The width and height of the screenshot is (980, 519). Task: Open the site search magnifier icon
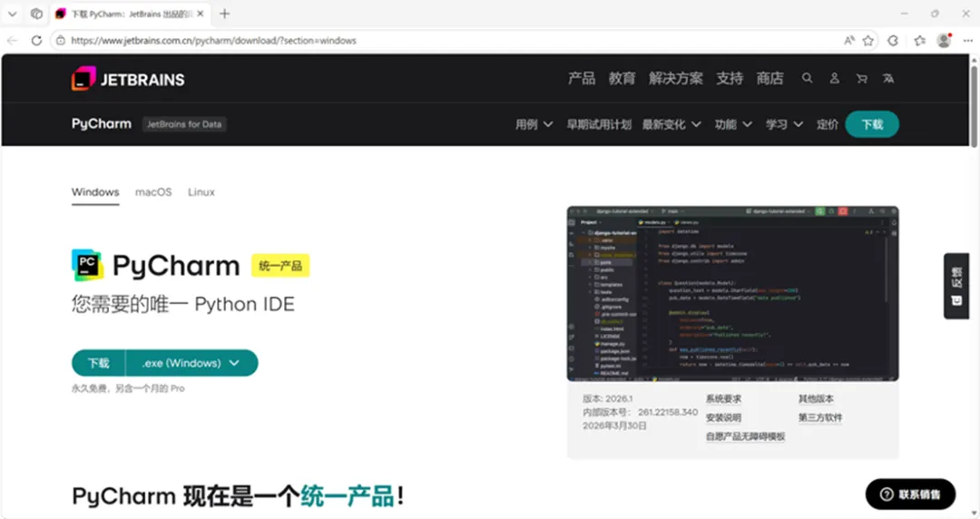[807, 78]
